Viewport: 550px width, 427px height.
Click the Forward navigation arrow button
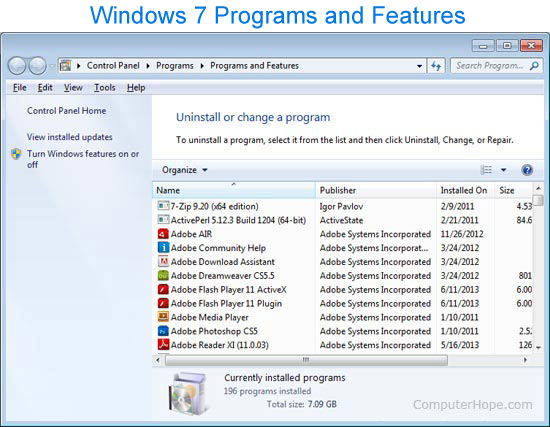pos(37,66)
